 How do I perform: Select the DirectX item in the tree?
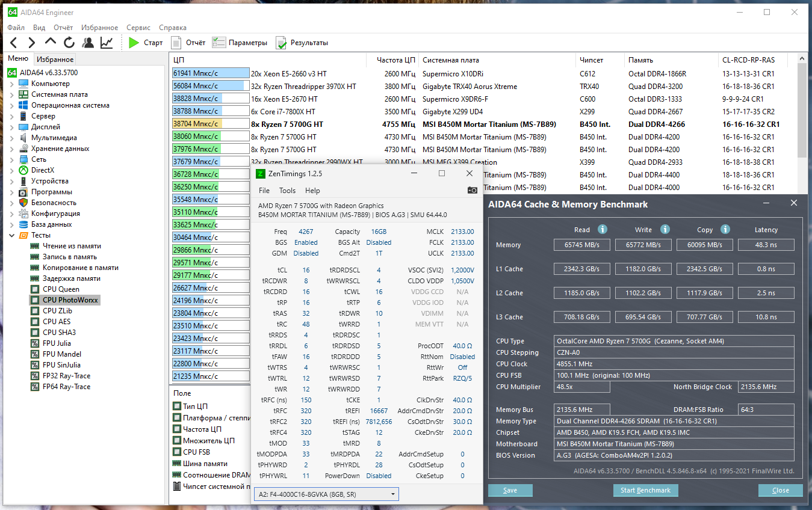tap(43, 170)
